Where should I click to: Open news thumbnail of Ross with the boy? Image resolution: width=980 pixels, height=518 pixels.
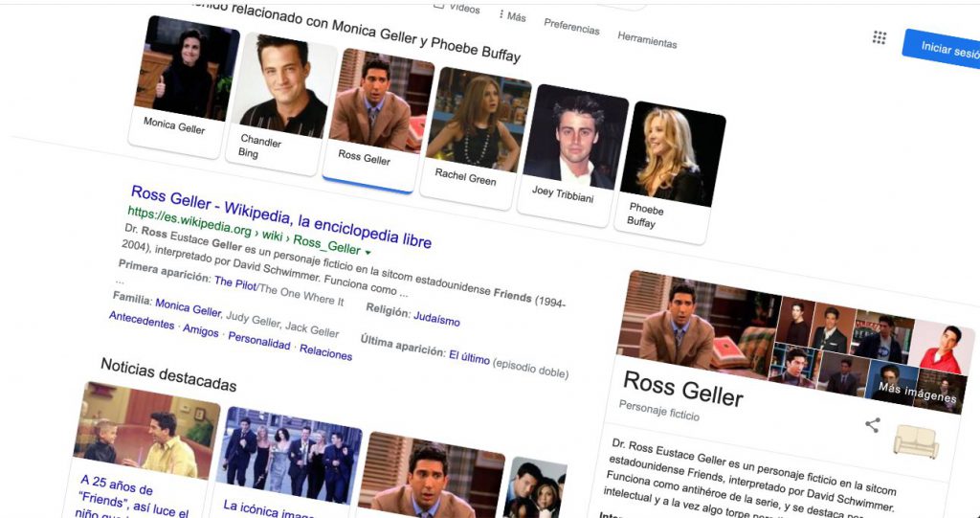pyautogui.click(x=146, y=431)
